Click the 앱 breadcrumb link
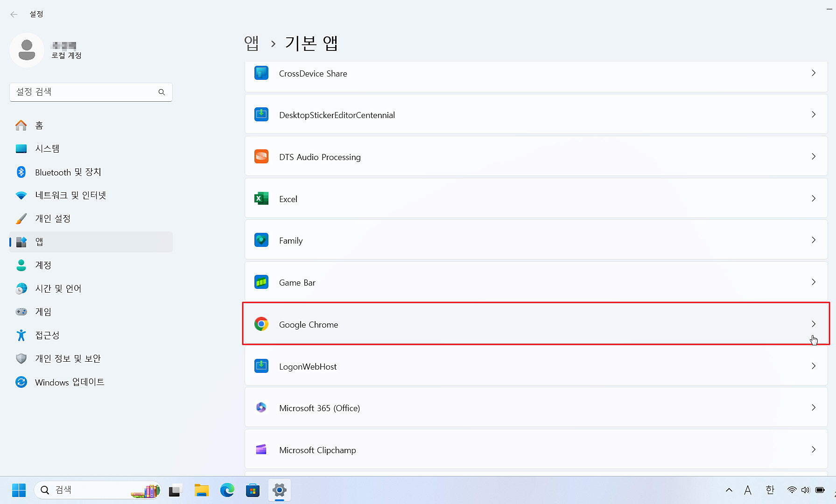The height and width of the screenshot is (504, 836). pyautogui.click(x=252, y=43)
